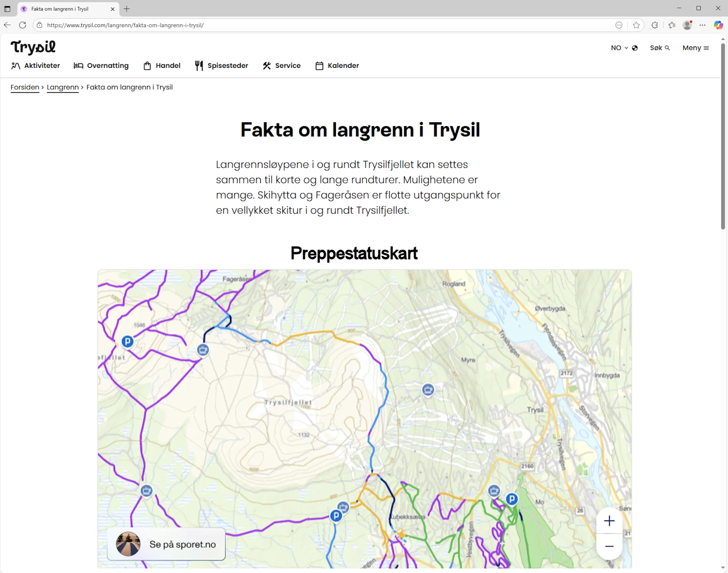Viewport: 728px width, 573px height.
Task: Click the café marker near Myre
Action: [x=428, y=389]
